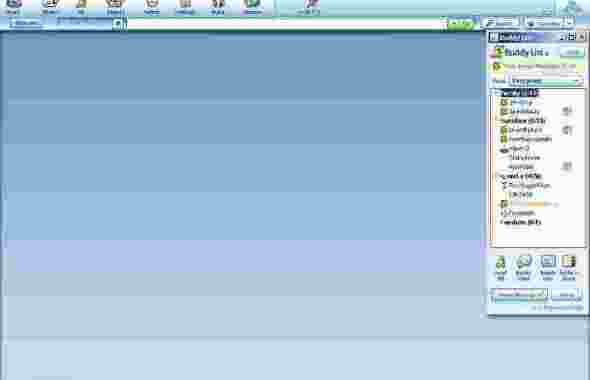590x380 pixels.
Task: Click the yellow alert bar under the Buddy List title
Action: pyautogui.click(x=537, y=67)
